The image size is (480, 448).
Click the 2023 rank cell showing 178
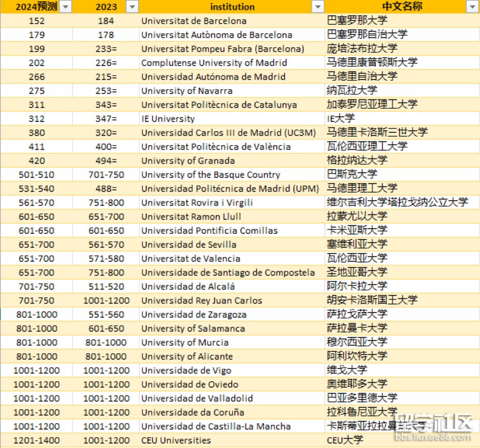point(106,35)
